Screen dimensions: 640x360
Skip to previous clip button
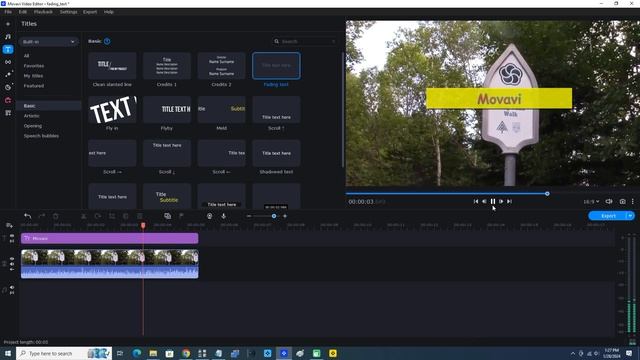476,201
